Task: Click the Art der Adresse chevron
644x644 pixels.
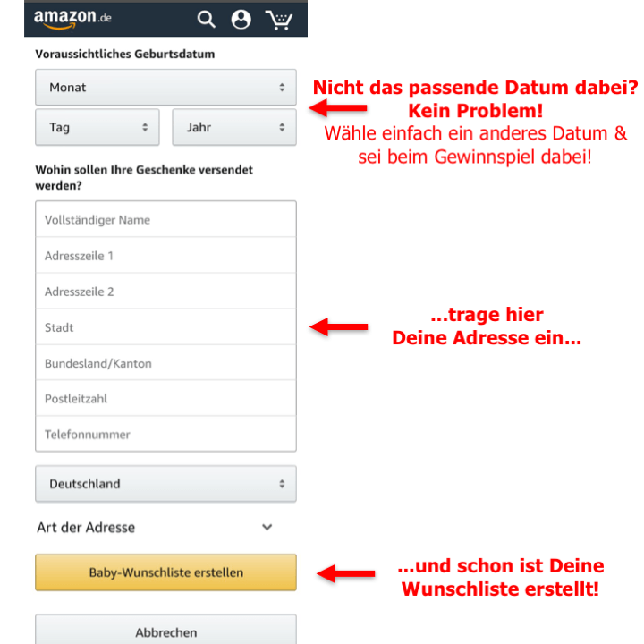Action: pos(267,528)
